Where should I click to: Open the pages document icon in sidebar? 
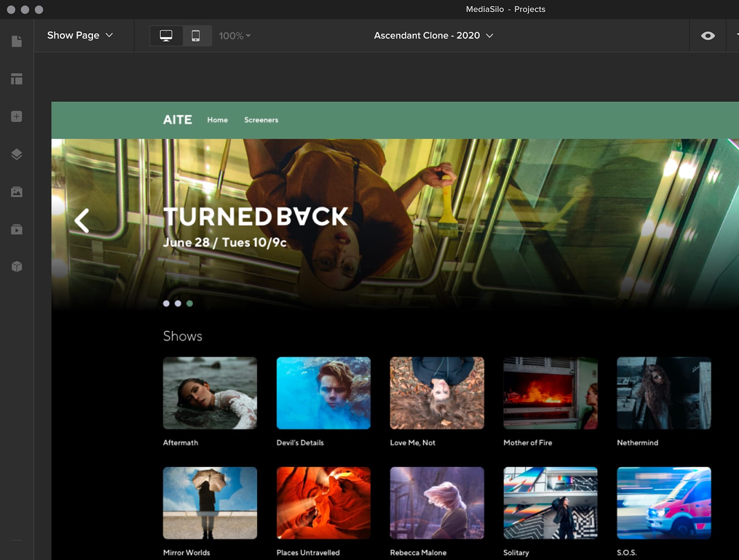(17, 41)
